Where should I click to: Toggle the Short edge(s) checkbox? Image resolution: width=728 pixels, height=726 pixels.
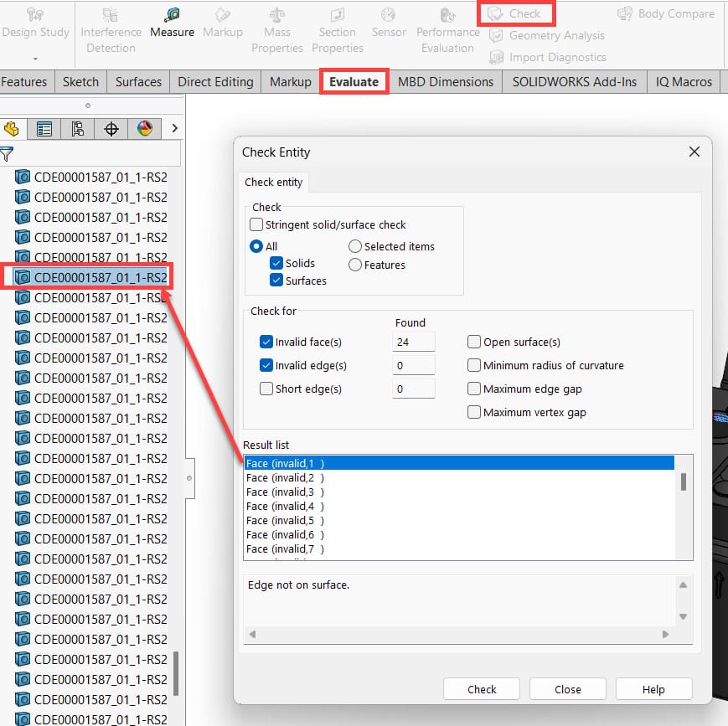(266, 389)
